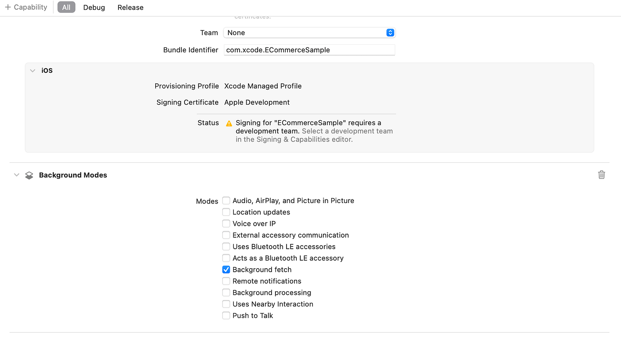Click the yellow warning triangle beside Status
621x364 pixels.
coord(229,123)
